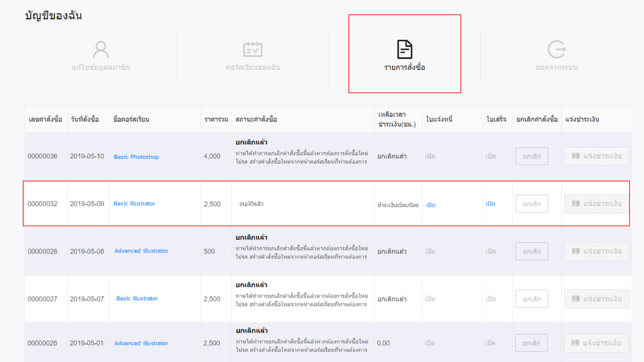Open Basic Illustrator link in order 00000032
The height and width of the screenshot is (362, 644).
(x=134, y=204)
